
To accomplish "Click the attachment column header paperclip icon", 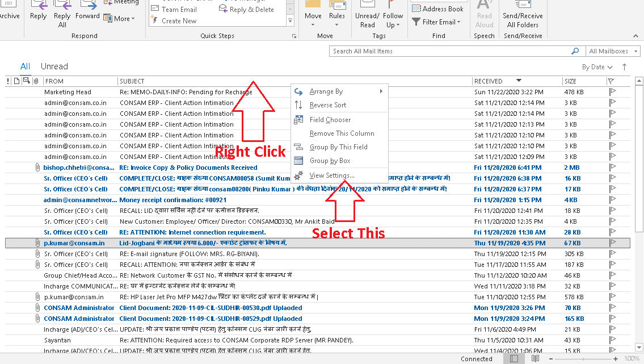I will pos(36,81).
